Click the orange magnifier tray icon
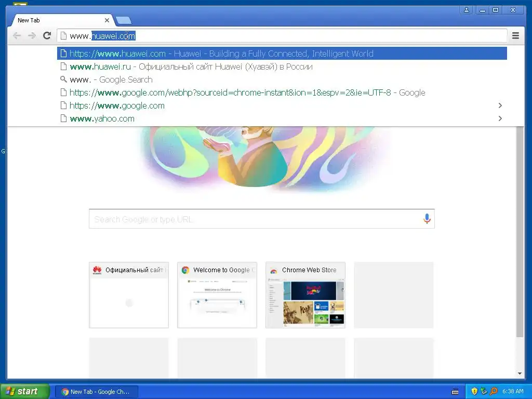532x399 pixels. coord(494,391)
